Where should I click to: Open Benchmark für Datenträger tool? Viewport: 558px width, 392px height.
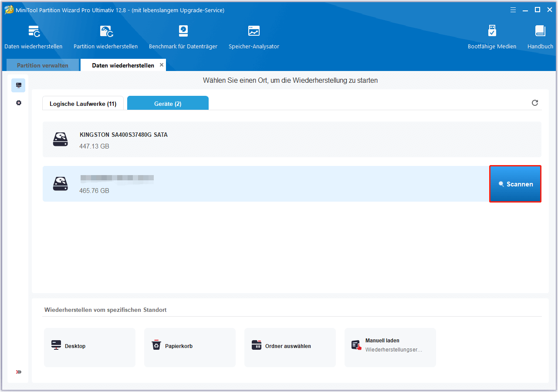183,37
